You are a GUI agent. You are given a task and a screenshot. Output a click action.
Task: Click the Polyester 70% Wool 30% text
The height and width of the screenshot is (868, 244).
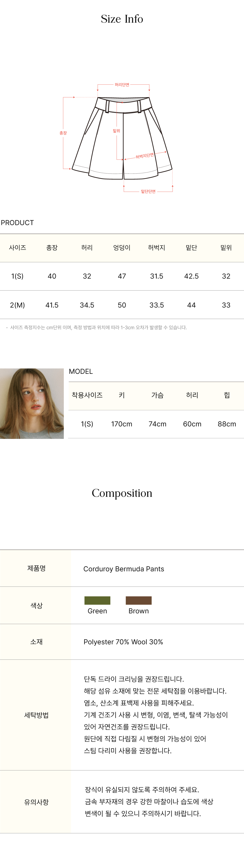tap(123, 642)
